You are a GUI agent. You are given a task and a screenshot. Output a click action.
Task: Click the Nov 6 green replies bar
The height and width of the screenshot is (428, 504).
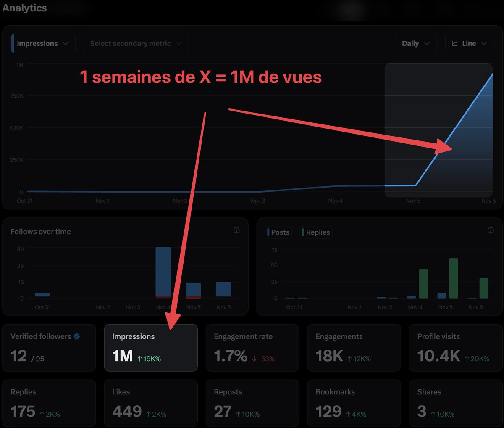coord(484,288)
